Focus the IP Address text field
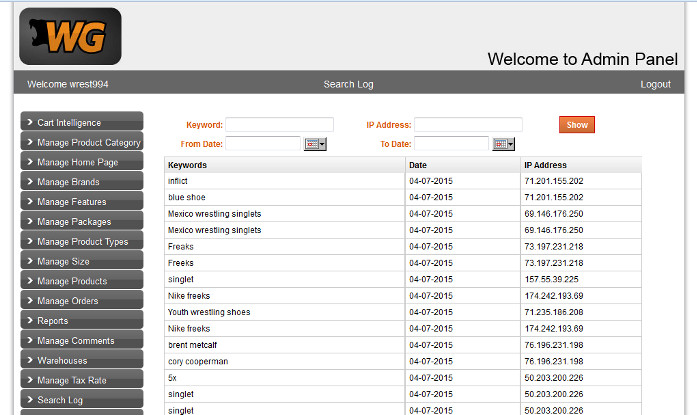 [x=468, y=125]
